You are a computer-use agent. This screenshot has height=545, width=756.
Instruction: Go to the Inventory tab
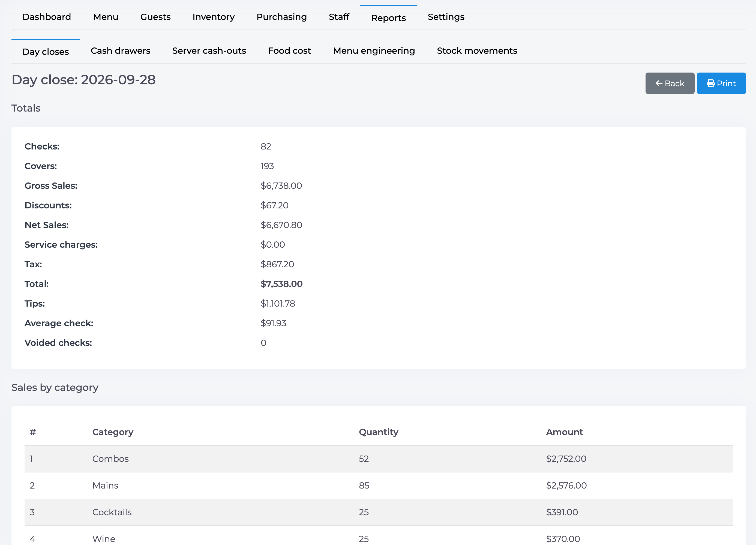click(x=213, y=17)
